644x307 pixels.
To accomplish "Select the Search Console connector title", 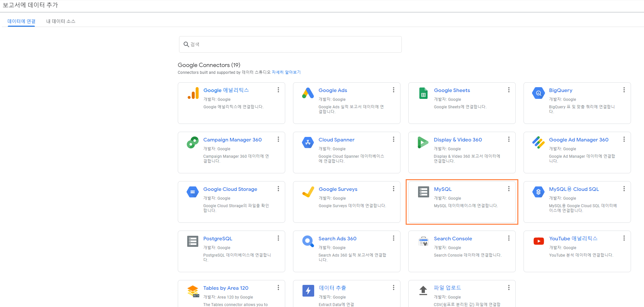I will (x=453, y=238).
